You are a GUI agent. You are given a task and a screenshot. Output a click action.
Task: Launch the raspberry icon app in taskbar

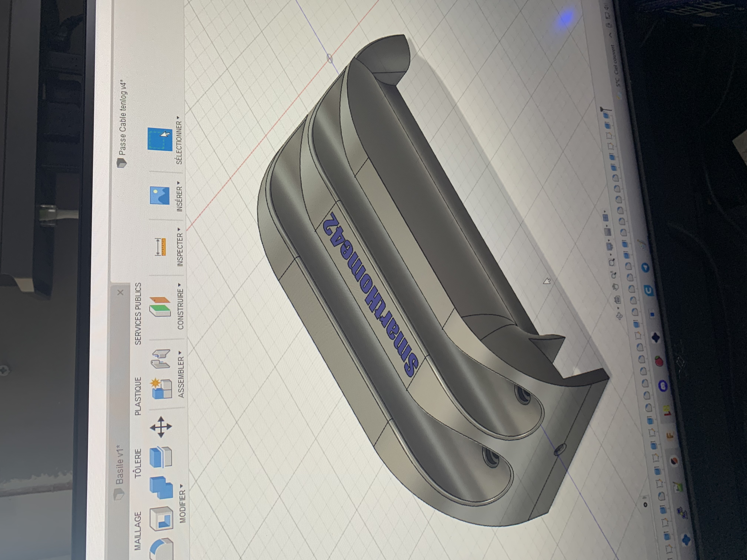659,361
